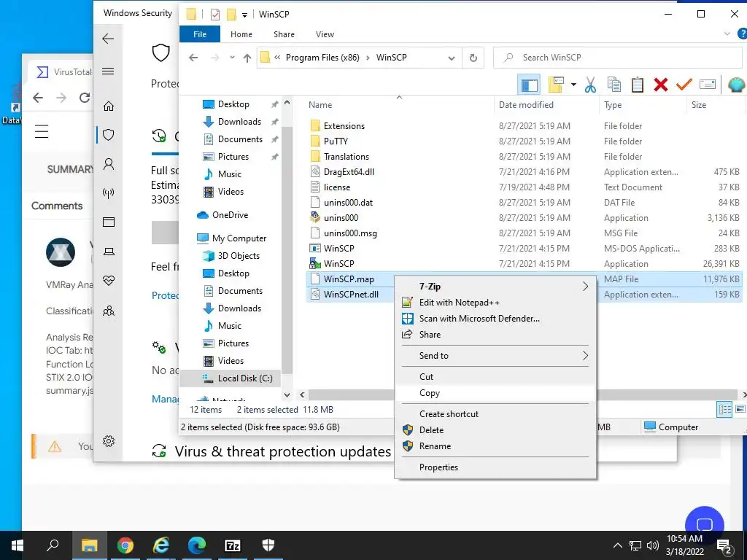This screenshot has height=560, width=747.
Task: Sort by the Name column header
Action: [320, 105]
